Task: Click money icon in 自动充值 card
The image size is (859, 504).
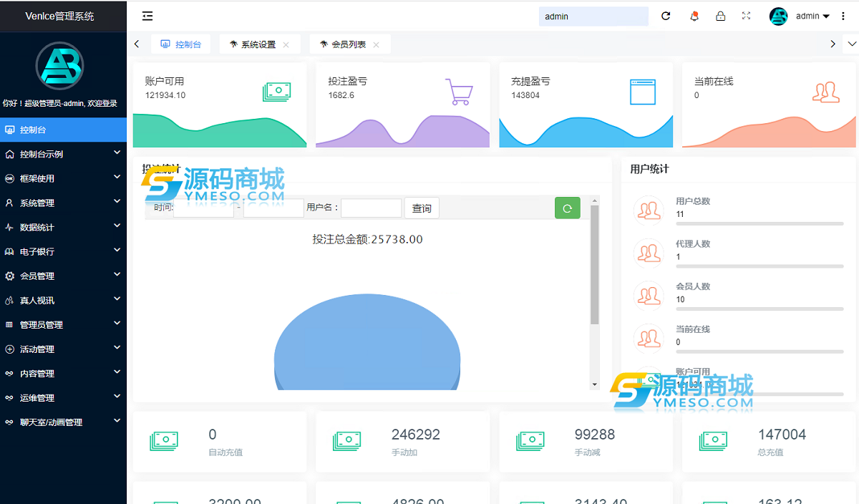Action: pyautogui.click(x=164, y=441)
